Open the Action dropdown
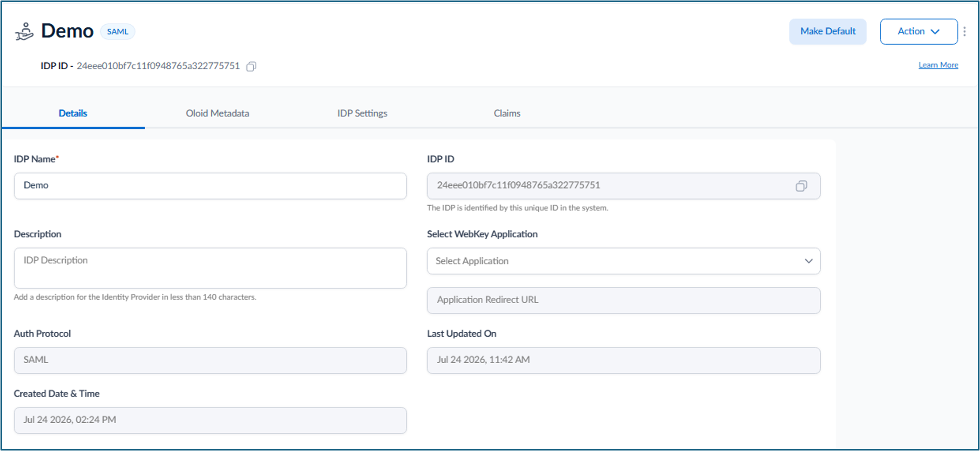 [918, 31]
